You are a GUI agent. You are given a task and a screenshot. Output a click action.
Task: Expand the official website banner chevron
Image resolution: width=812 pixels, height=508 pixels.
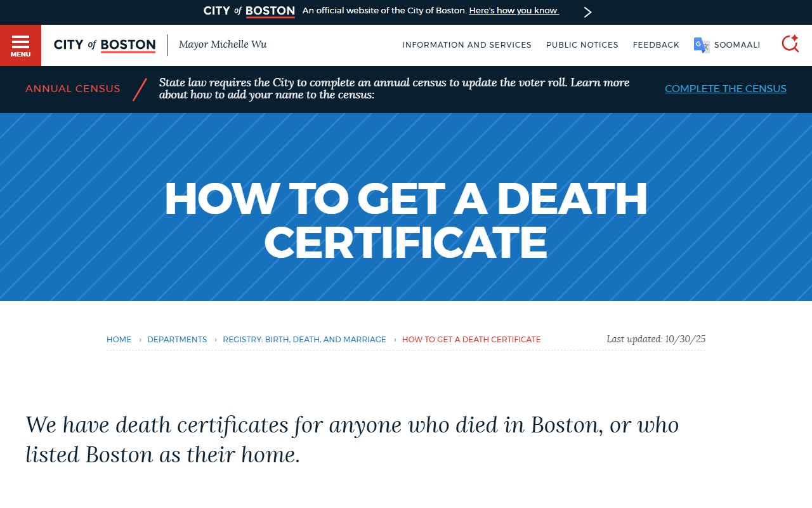587,12
